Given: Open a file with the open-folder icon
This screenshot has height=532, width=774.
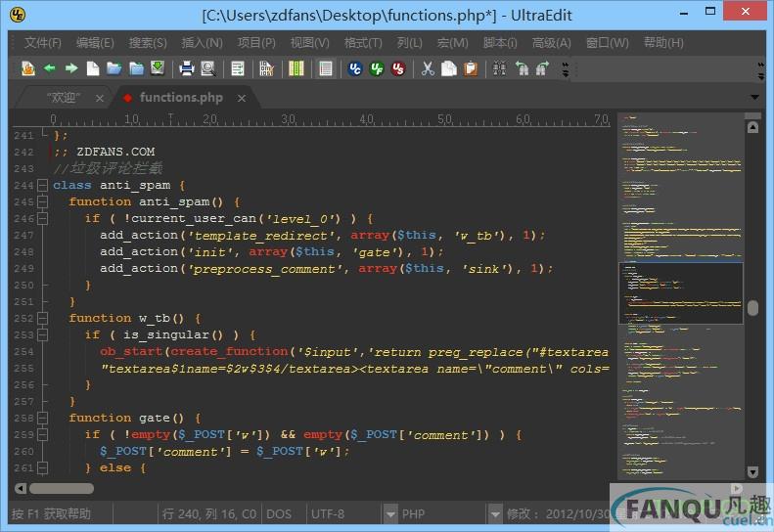Looking at the screenshot, I should coord(114,68).
